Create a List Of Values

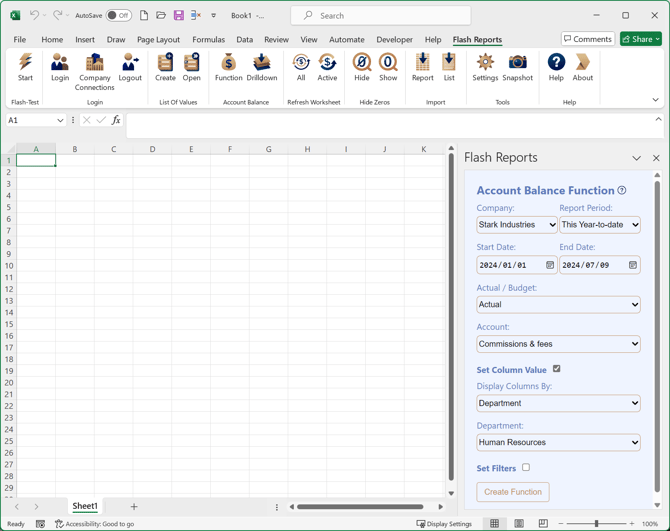click(165, 67)
